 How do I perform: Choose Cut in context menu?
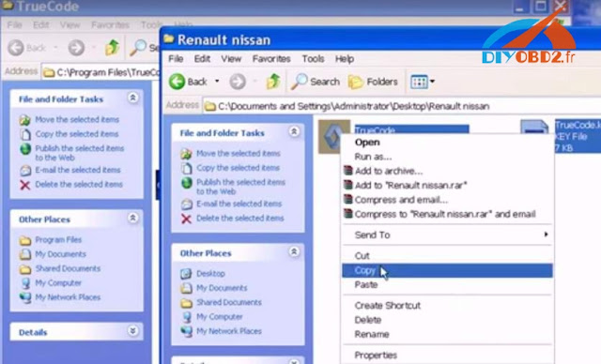tap(447, 256)
